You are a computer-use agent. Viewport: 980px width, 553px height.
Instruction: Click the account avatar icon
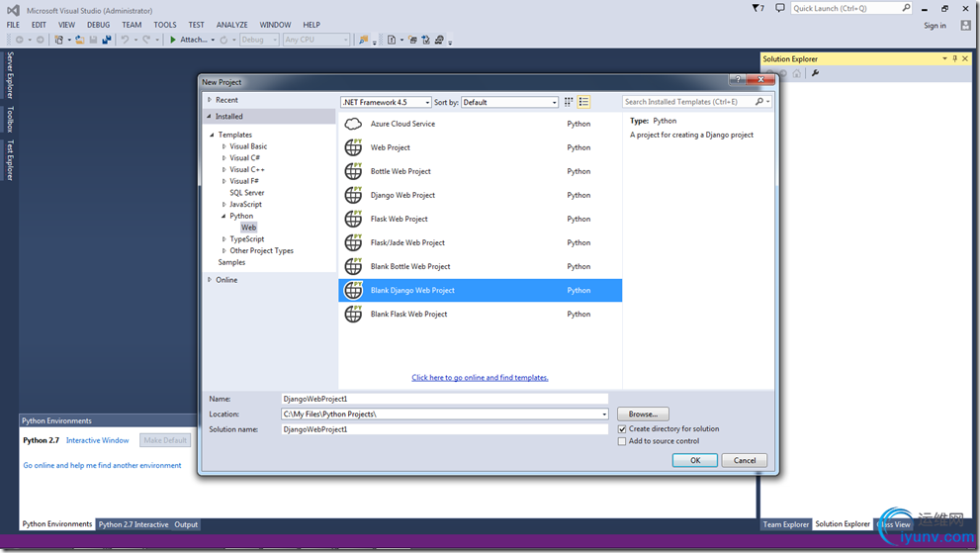[965, 25]
